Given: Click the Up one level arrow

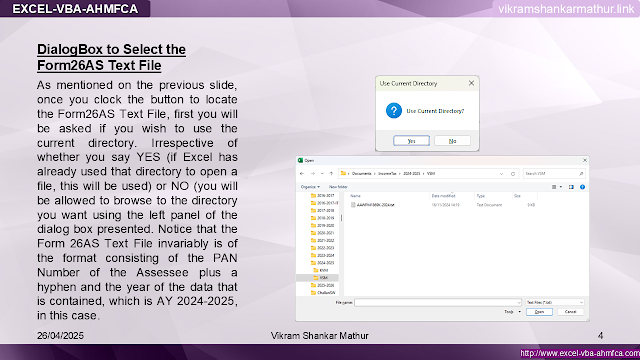Looking at the screenshot, I should click(331, 173).
